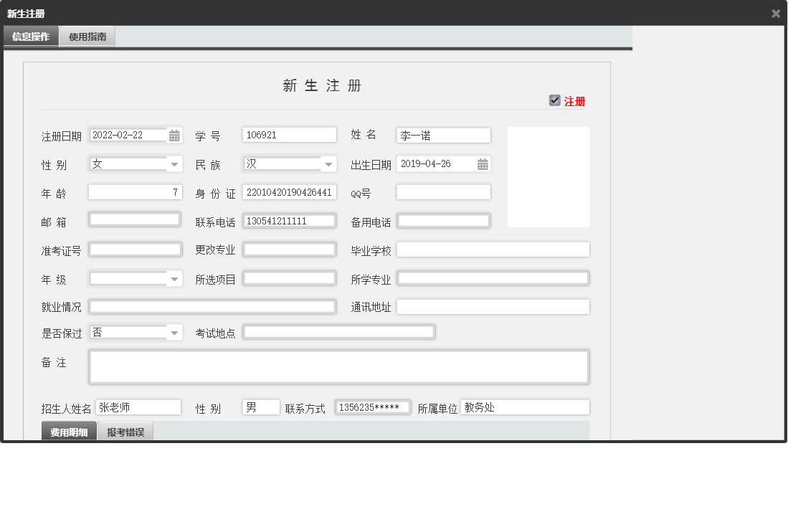The height and width of the screenshot is (532, 788).
Task: Open the 年级 dropdown list
Action: [174, 279]
